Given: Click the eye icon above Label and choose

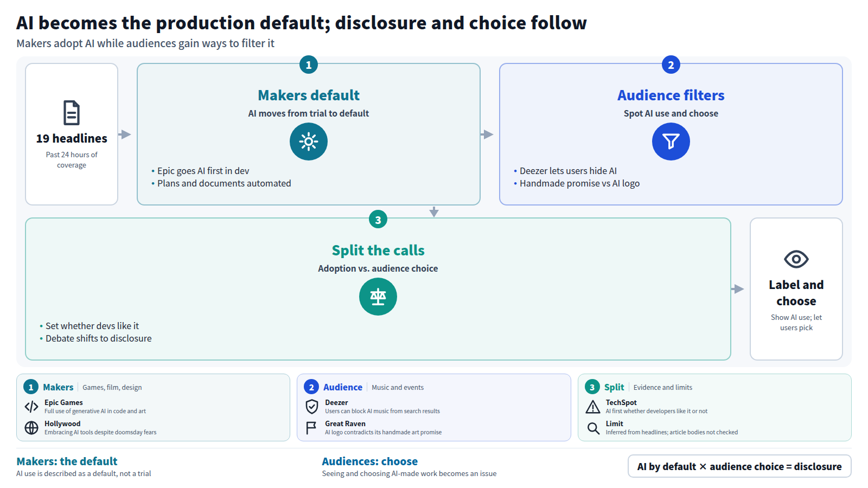Looking at the screenshot, I should tap(796, 259).
